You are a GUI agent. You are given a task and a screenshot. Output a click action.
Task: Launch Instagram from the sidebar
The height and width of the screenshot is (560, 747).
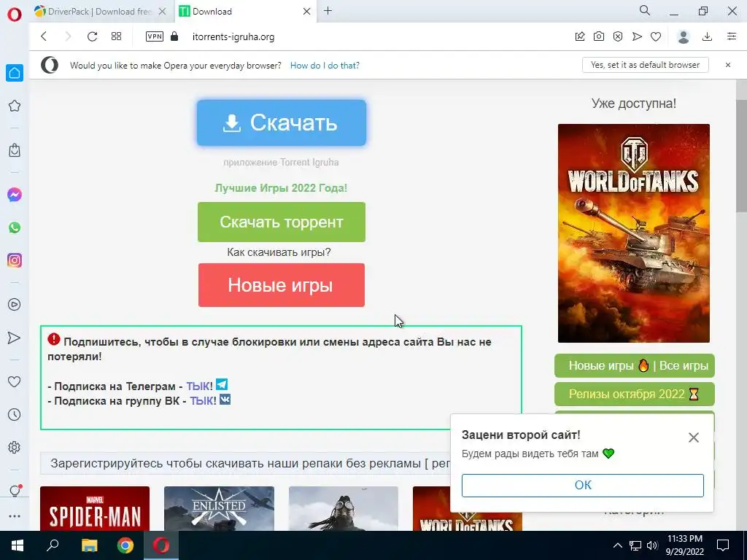click(15, 260)
